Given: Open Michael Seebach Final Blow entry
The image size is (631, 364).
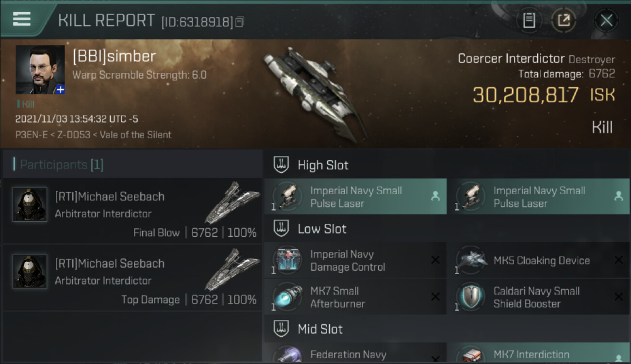Looking at the screenshot, I should [x=132, y=211].
